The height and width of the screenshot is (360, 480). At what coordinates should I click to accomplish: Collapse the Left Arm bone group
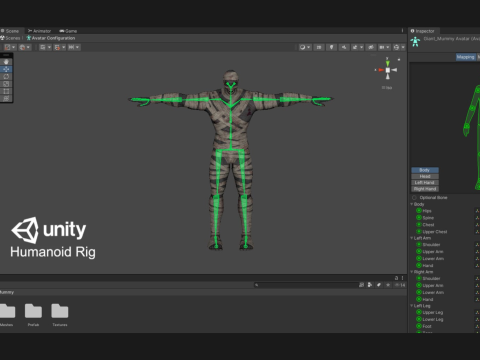[x=412, y=238]
